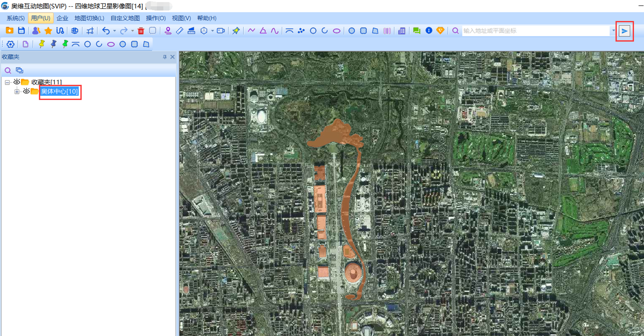Click the blue save disk icon
Image resolution: width=644 pixels, height=336 pixels.
(21, 31)
